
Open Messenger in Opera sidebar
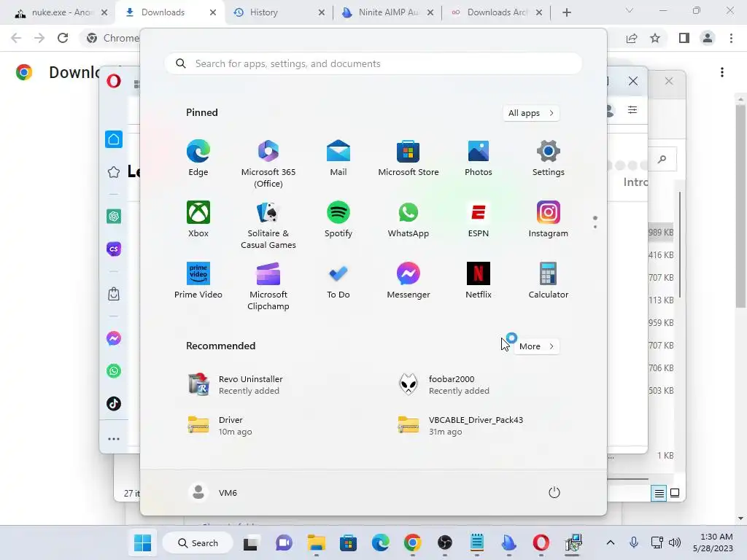(x=114, y=338)
